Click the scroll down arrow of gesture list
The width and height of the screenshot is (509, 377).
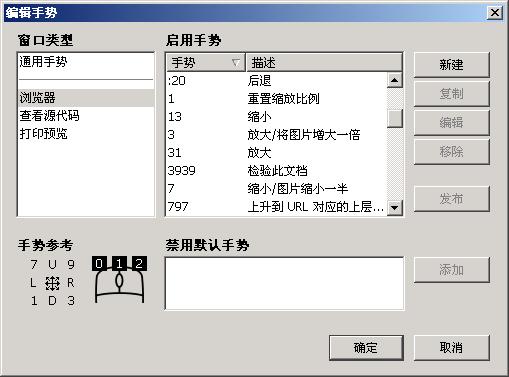pyautogui.click(x=395, y=208)
